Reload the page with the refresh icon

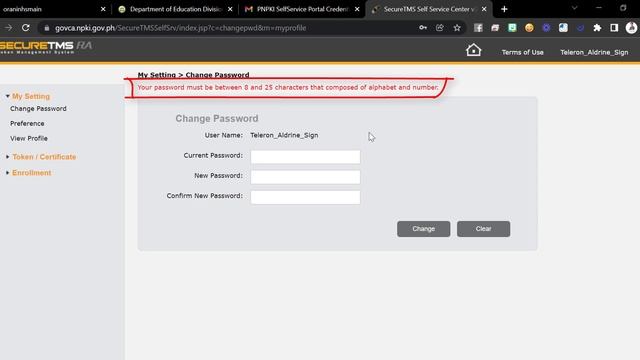click(x=26, y=28)
